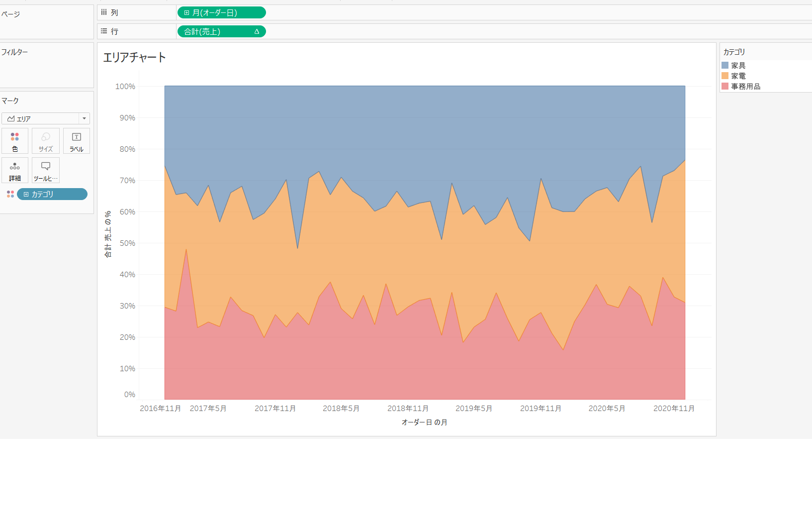The image size is (812, 524).
Task: Select the 家具 legend label
Action: pos(738,66)
